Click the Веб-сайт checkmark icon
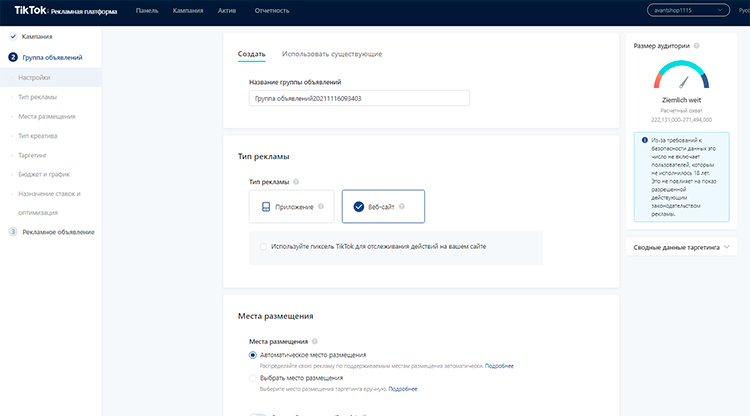The image size is (750, 416). pos(358,207)
